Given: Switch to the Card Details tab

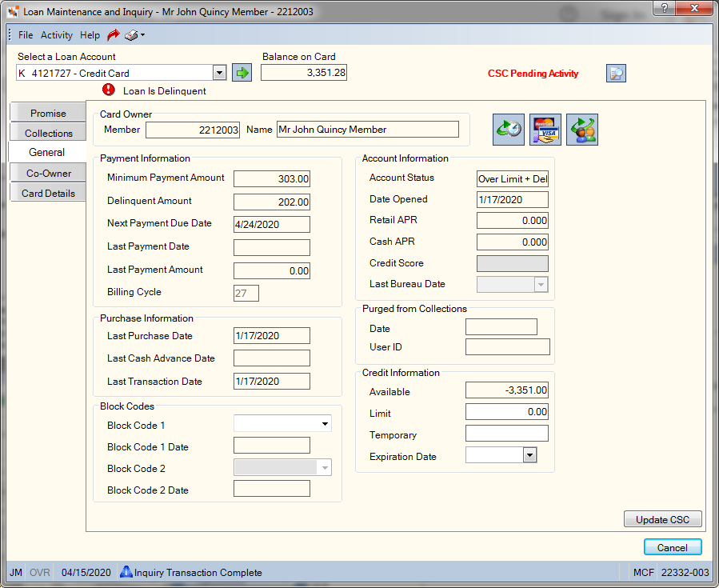Looking at the screenshot, I should point(48,193).
